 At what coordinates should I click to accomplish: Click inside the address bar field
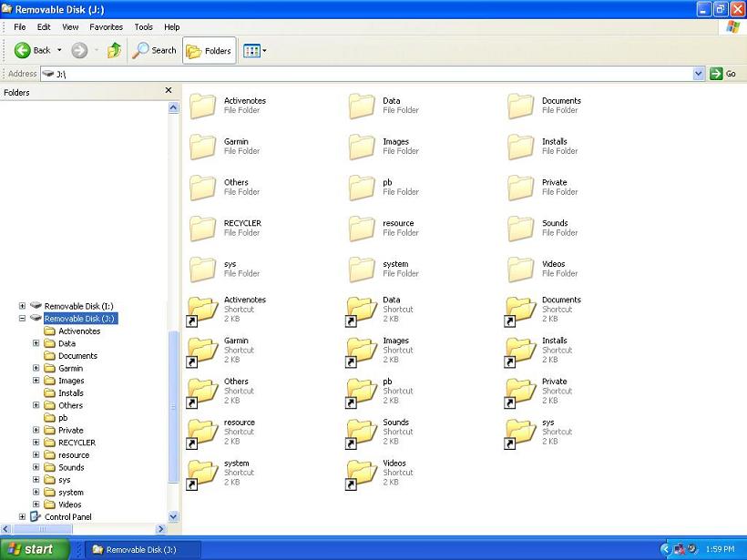tap(273, 74)
